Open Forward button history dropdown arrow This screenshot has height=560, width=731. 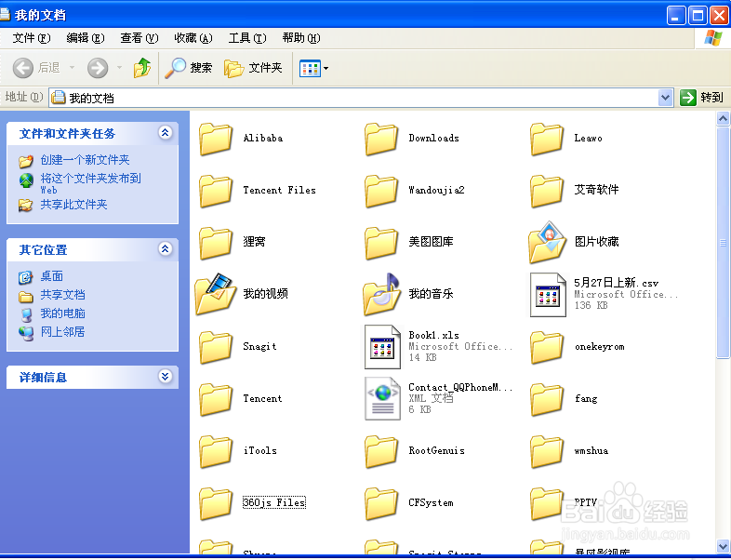(119, 68)
